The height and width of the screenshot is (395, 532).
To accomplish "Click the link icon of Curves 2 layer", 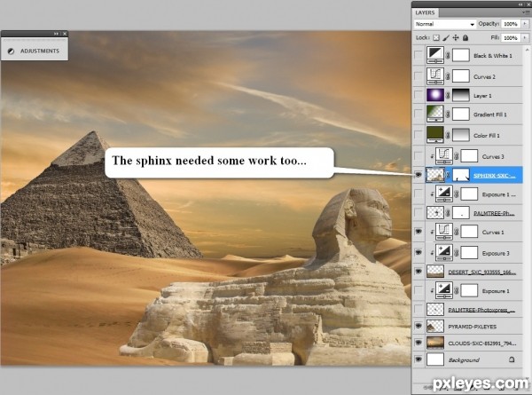I will click(x=448, y=76).
